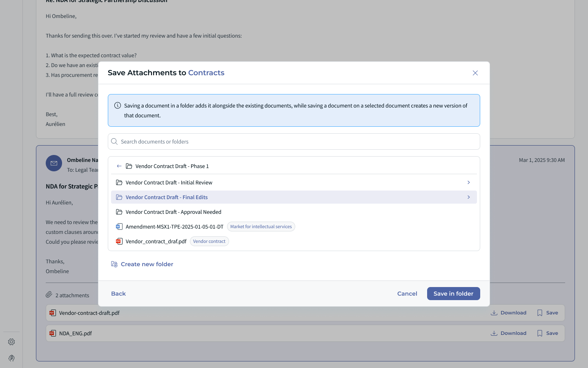The height and width of the screenshot is (368, 588).
Task: Click the Contracts link in the dialog title
Action: 206,73
